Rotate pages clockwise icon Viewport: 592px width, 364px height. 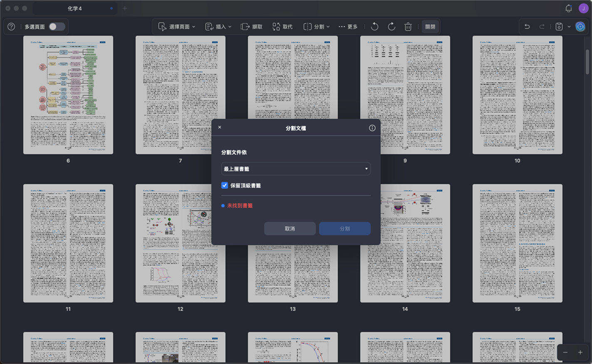coord(391,27)
